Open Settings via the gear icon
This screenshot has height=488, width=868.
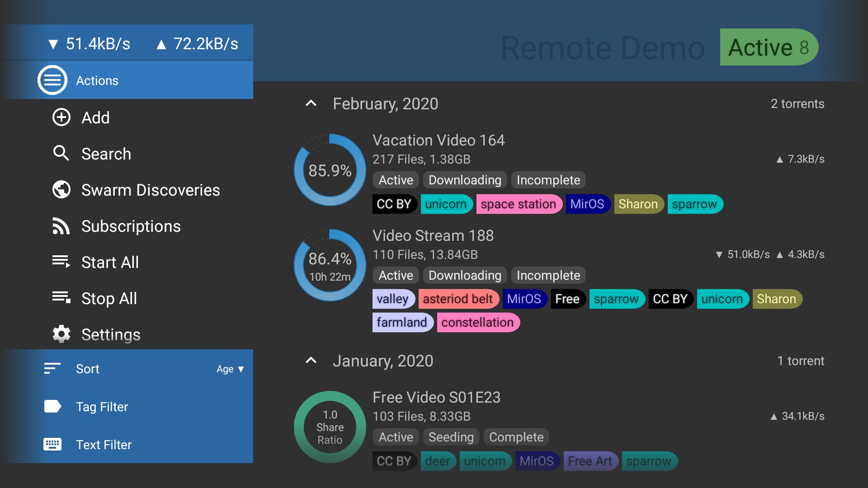click(x=61, y=334)
